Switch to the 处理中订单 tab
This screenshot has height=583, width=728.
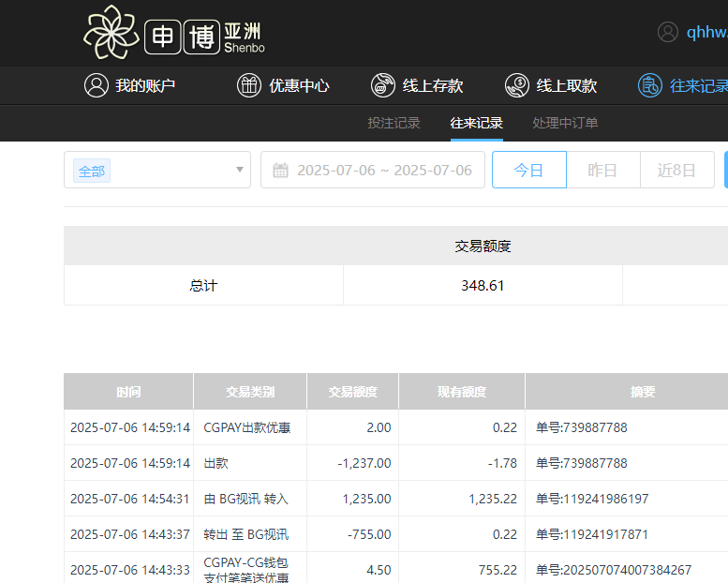pyautogui.click(x=565, y=123)
